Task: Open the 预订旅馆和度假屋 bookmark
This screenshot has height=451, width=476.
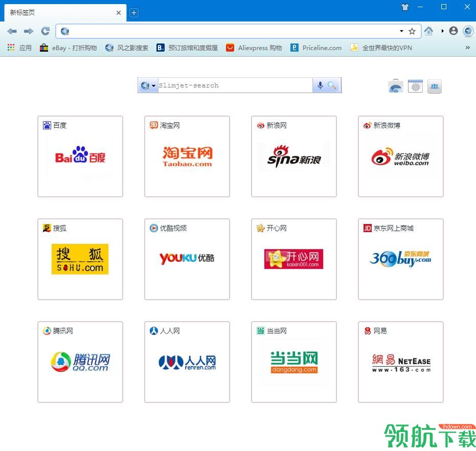Action: coord(187,48)
